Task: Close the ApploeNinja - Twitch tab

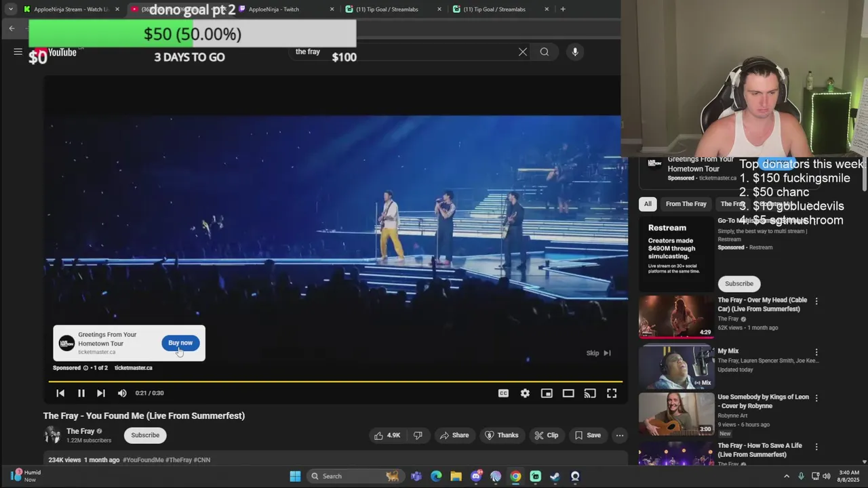Action: tap(332, 9)
